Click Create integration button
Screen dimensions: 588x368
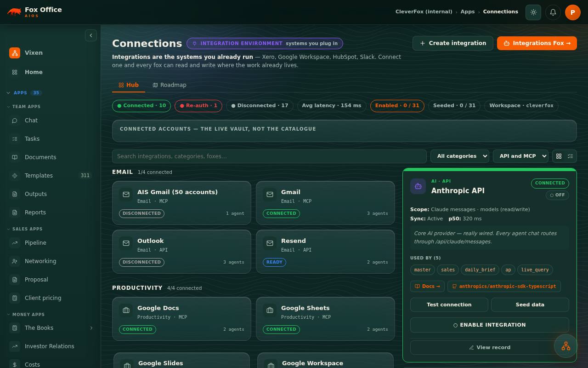tap(453, 43)
